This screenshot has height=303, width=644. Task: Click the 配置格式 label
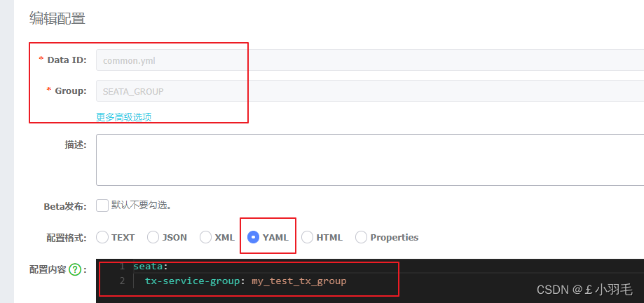[66, 238]
